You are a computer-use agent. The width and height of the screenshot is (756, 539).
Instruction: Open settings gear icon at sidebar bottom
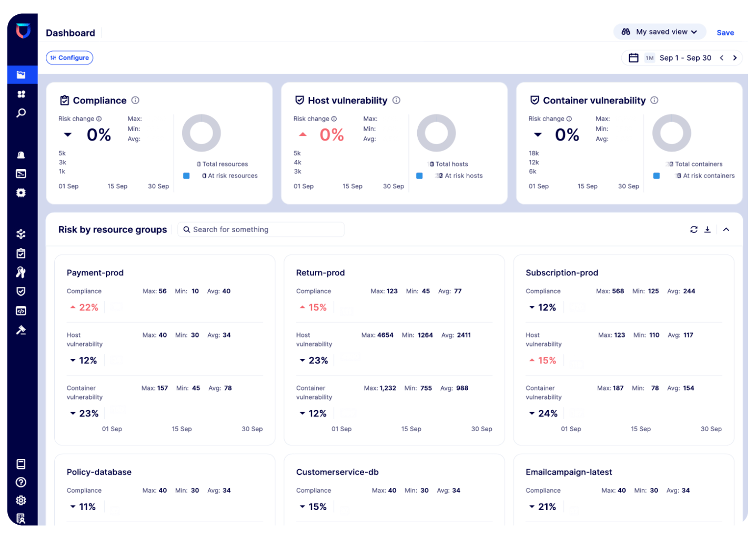(21, 501)
